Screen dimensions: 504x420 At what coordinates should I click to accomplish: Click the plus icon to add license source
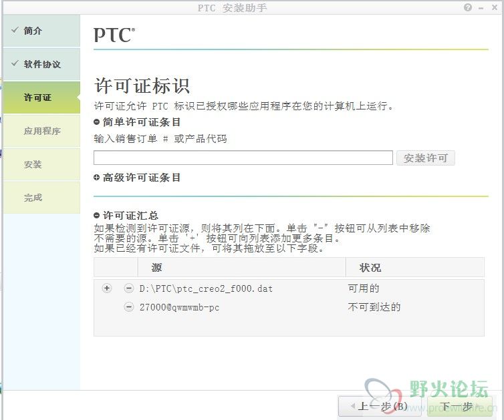tap(107, 288)
